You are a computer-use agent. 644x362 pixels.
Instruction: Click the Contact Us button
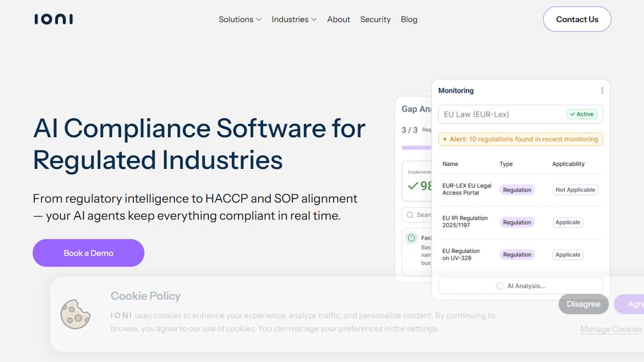click(x=577, y=20)
